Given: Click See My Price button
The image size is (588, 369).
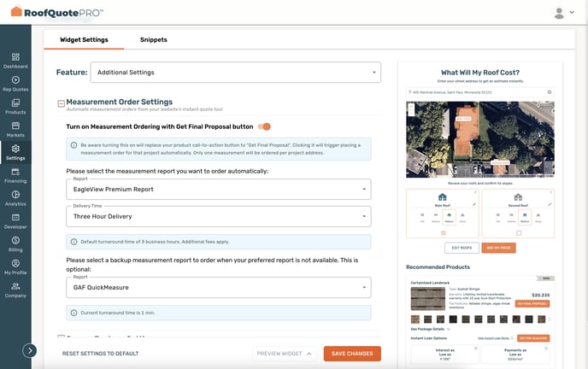Looking at the screenshot, I should point(498,248).
